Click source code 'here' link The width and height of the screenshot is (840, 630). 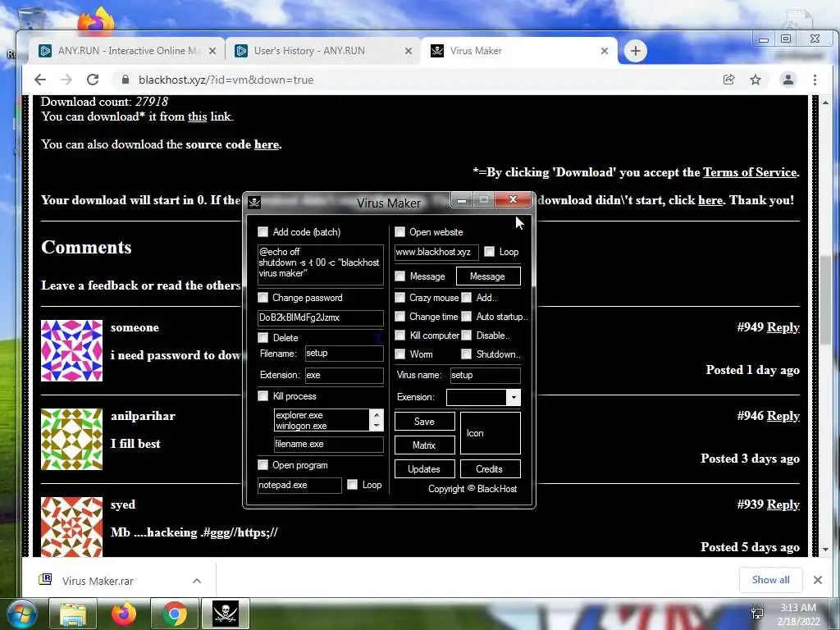pos(267,144)
